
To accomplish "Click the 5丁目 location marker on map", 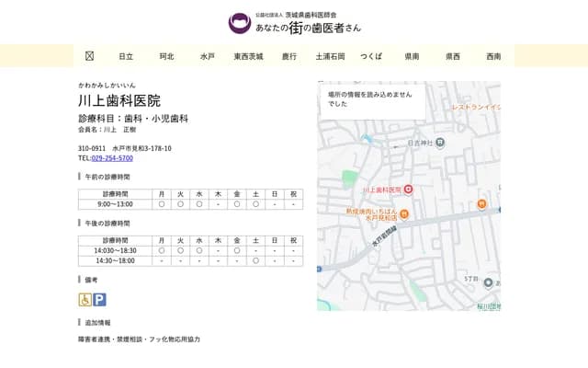I will tap(488, 282).
